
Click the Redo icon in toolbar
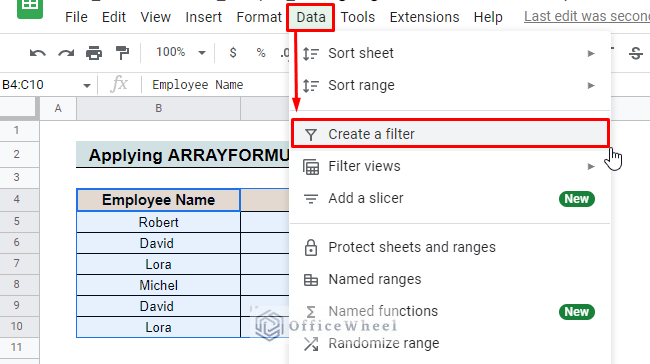(x=66, y=53)
